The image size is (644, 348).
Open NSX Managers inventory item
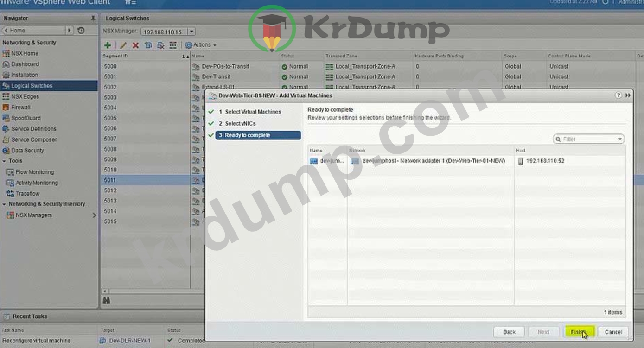coord(33,215)
